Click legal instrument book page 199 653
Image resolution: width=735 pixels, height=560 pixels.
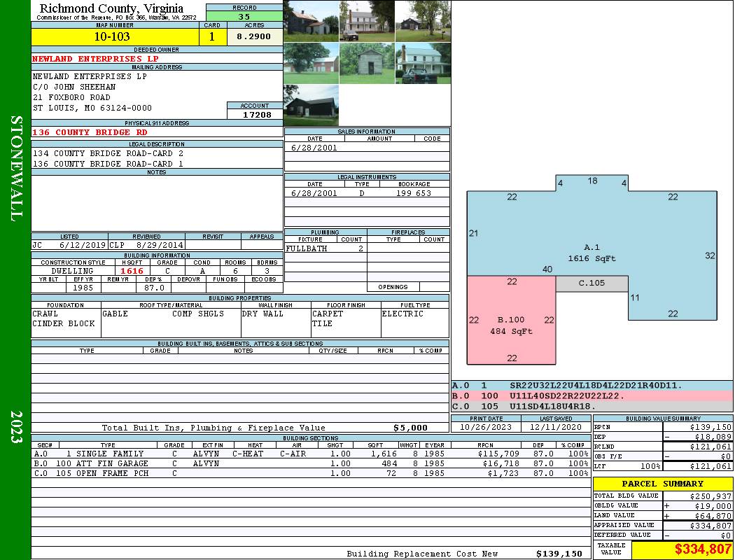(414, 193)
